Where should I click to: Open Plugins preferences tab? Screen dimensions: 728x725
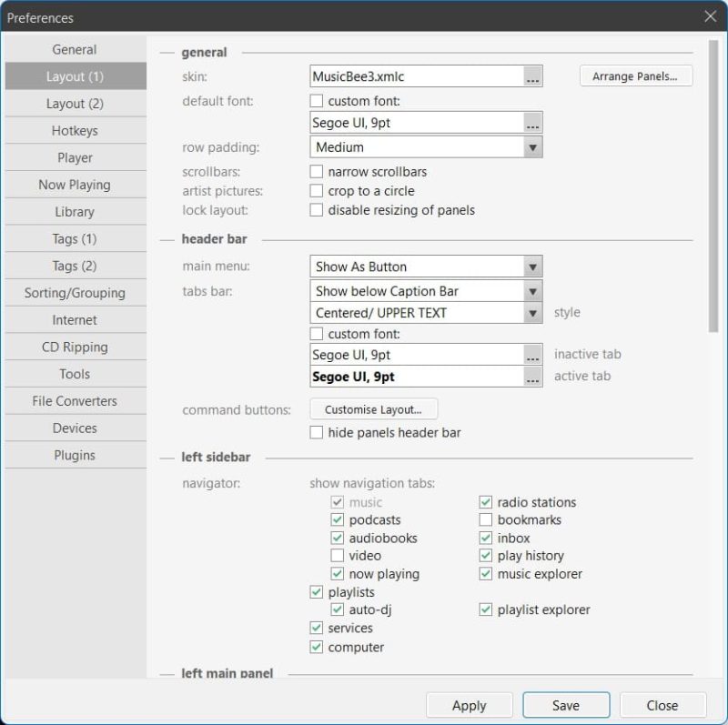[x=76, y=455]
